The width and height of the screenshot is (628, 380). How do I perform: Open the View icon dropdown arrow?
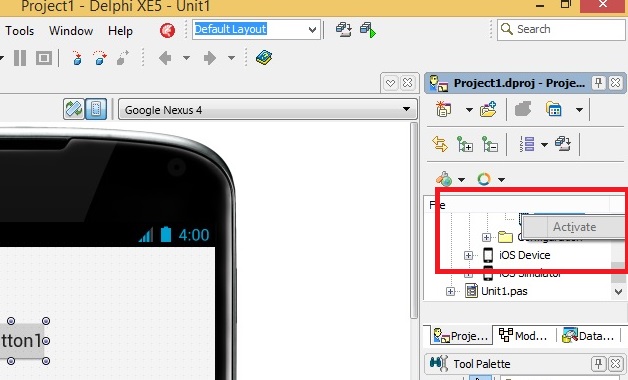[579, 109]
